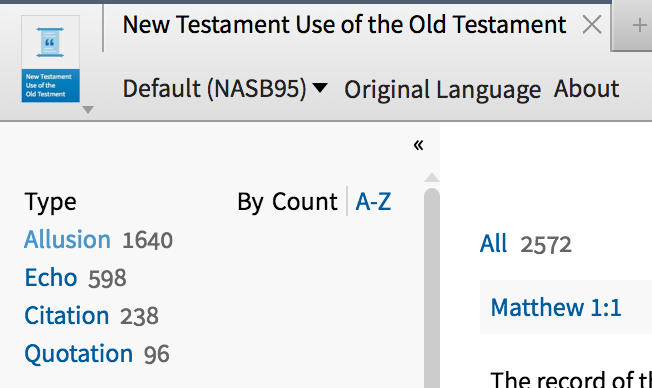Open the About menu item
This screenshot has height=388, width=652.
coord(586,89)
